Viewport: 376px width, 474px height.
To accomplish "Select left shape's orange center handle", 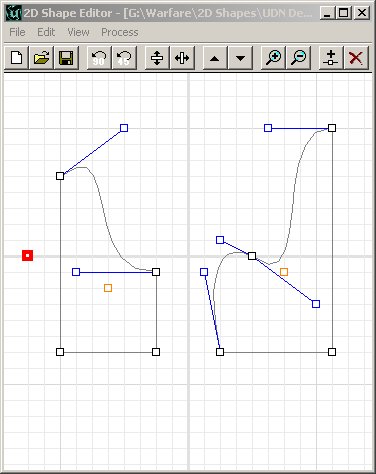I will [x=108, y=288].
